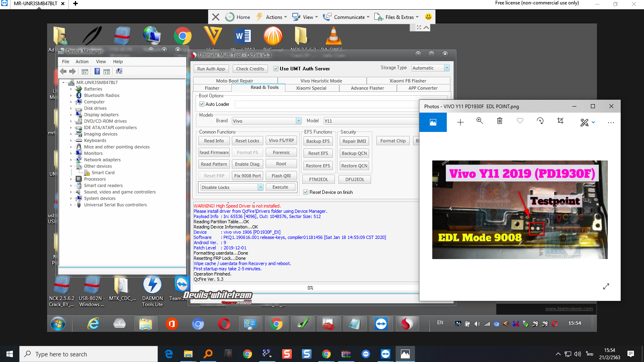Viewport: 644px width, 362px height.
Task: Close the TeamViewer session with X icon
Action: 216,17
